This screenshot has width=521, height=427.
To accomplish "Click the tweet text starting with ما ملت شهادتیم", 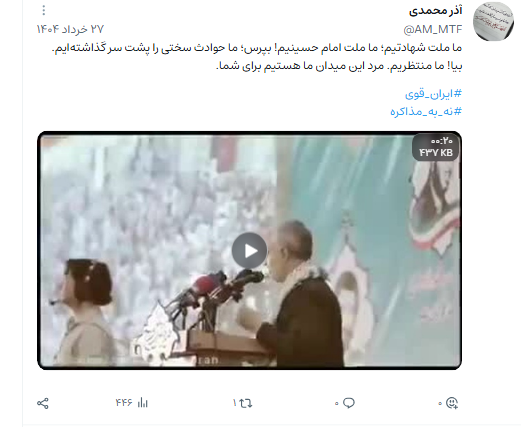I will [257, 57].
